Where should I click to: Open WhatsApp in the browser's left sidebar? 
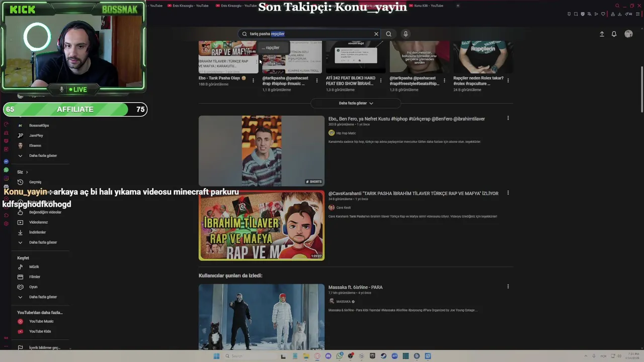(6, 170)
